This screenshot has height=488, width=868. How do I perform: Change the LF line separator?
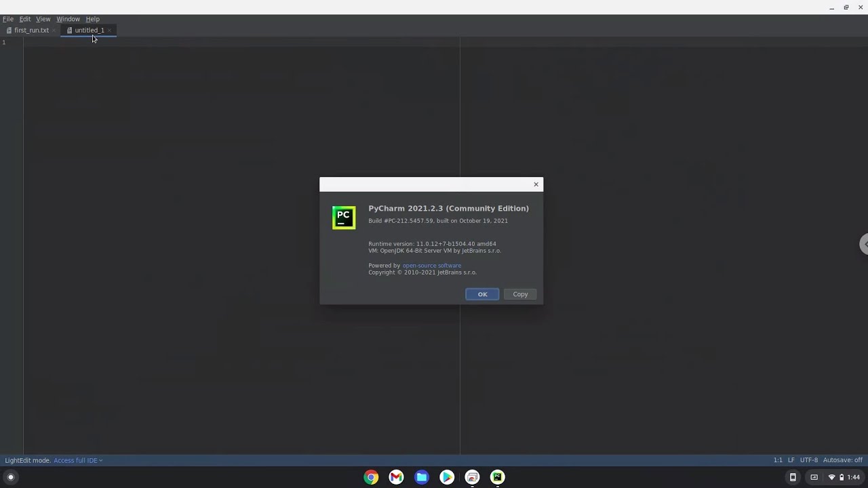(x=791, y=460)
